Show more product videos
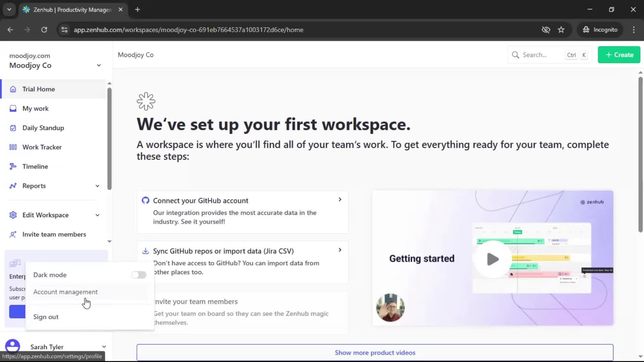Image resolution: width=644 pixels, height=362 pixels. 375,352
